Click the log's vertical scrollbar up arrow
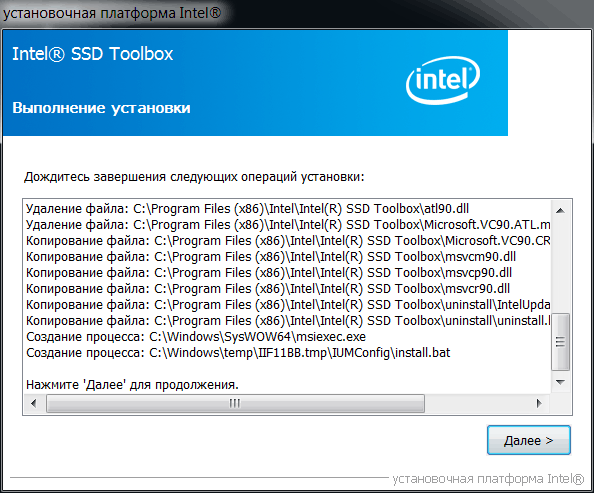This screenshot has width=594, height=493. 560,210
